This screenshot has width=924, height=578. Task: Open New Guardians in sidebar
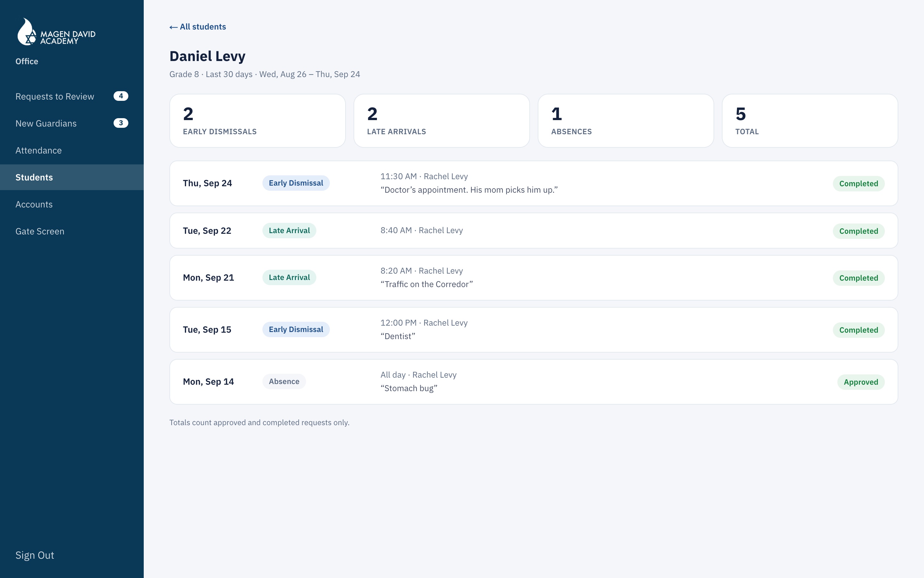tap(72, 123)
